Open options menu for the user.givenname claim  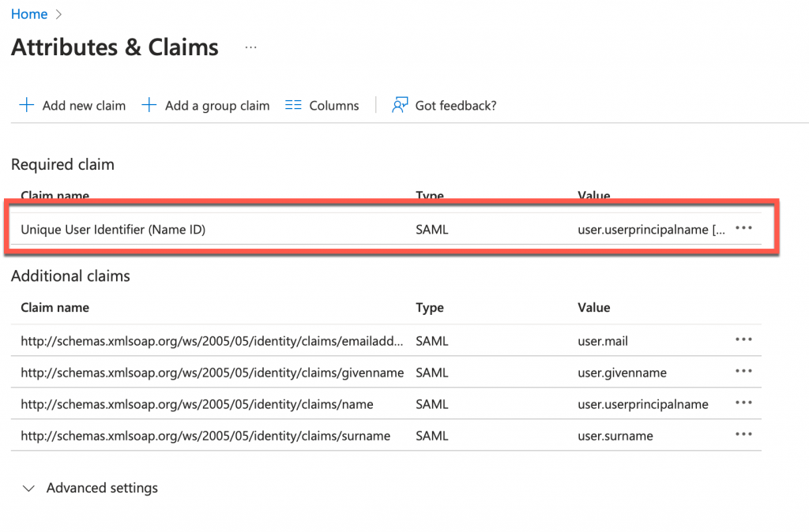(743, 372)
